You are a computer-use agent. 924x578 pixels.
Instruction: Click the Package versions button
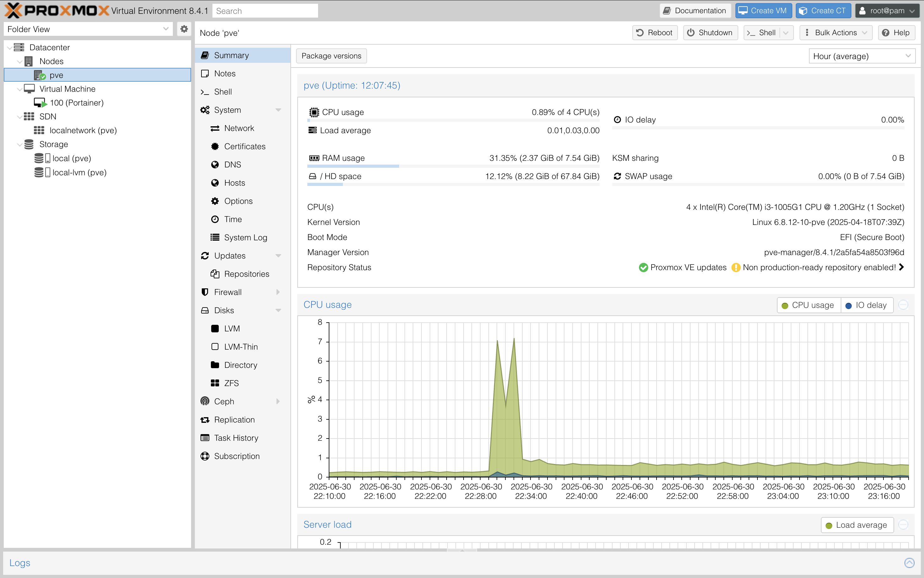[331, 56]
